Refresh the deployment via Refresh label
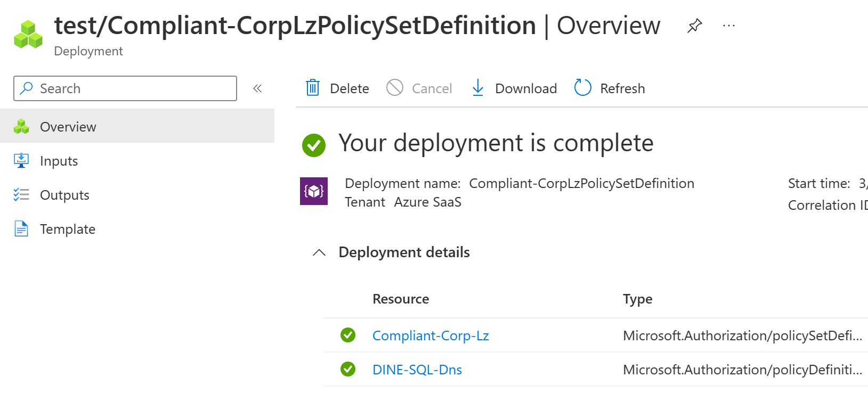Screen dimensions: 868x393 [622, 88]
